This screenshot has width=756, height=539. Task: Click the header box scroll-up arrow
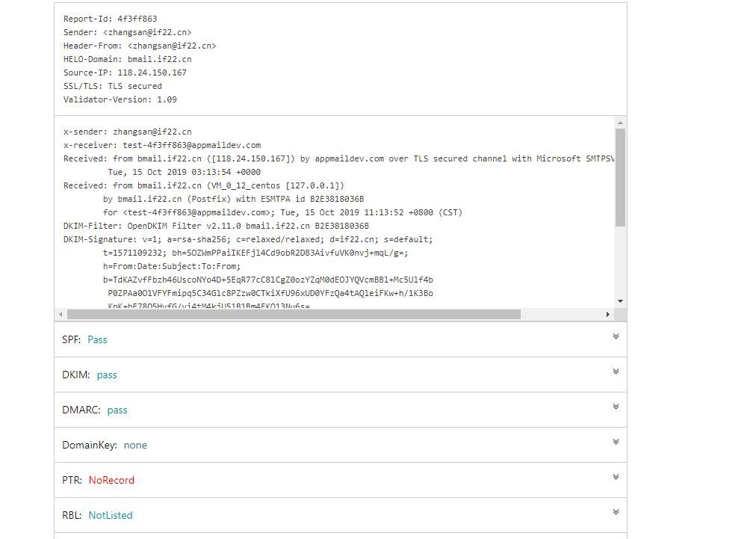(x=620, y=123)
